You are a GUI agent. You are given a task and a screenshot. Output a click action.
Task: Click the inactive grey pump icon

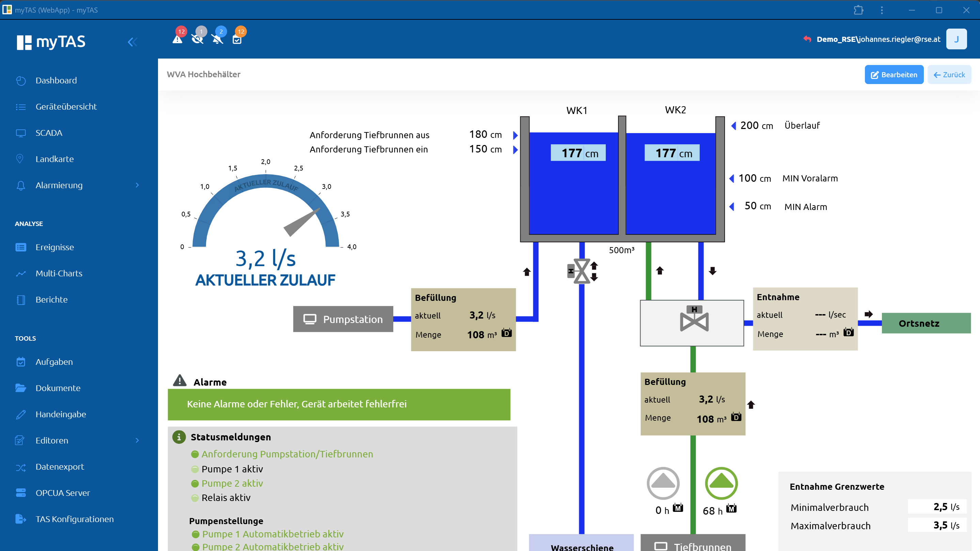coord(663,483)
